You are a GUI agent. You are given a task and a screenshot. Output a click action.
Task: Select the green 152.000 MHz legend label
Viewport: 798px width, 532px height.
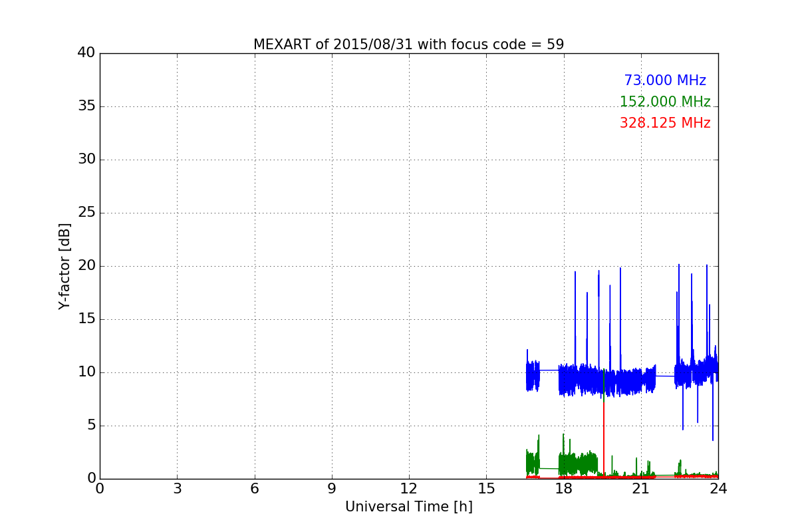[x=665, y=102]
